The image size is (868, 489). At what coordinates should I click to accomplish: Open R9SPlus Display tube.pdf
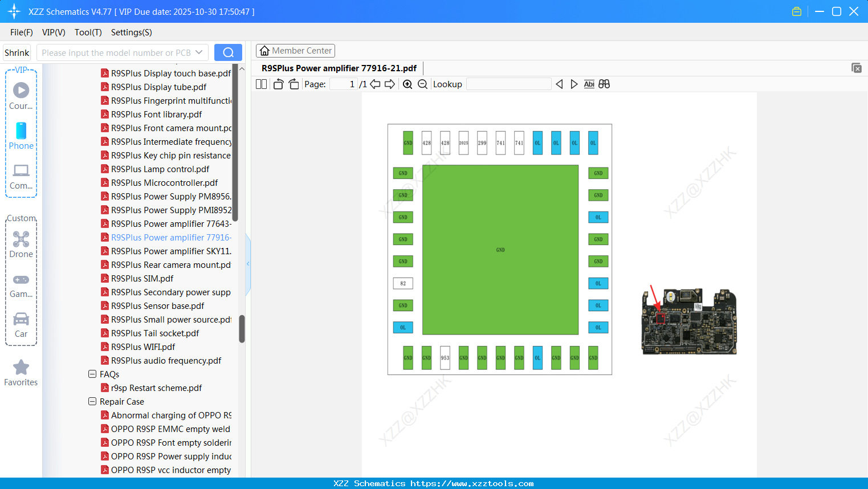(153, 87)
